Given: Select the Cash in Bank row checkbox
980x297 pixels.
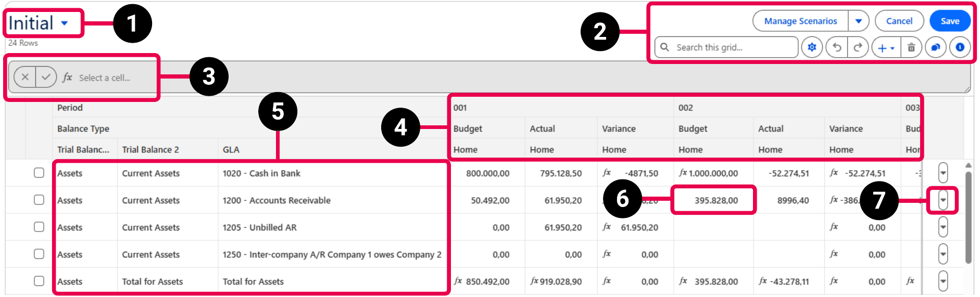Looking at the screenshot, I should coord(39,173).
